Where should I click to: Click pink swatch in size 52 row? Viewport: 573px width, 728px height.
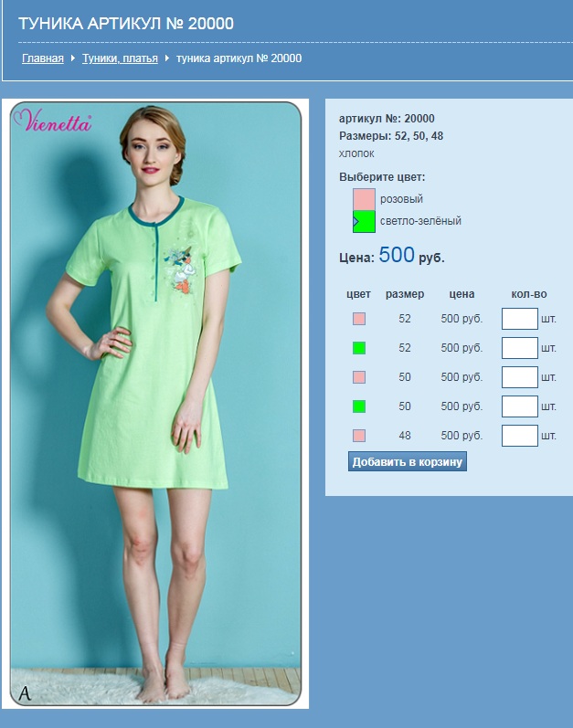[359, 319]
